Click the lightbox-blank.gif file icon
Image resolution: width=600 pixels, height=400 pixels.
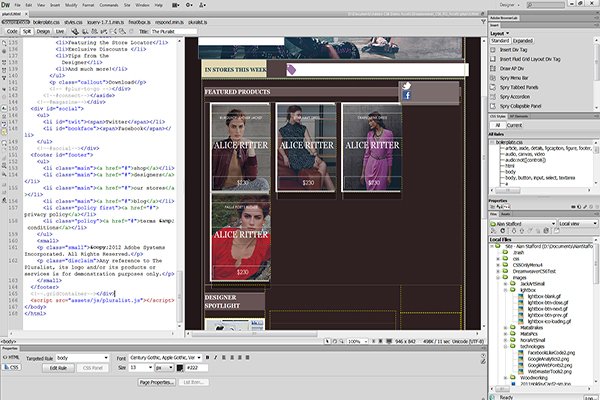pos(520,296)
